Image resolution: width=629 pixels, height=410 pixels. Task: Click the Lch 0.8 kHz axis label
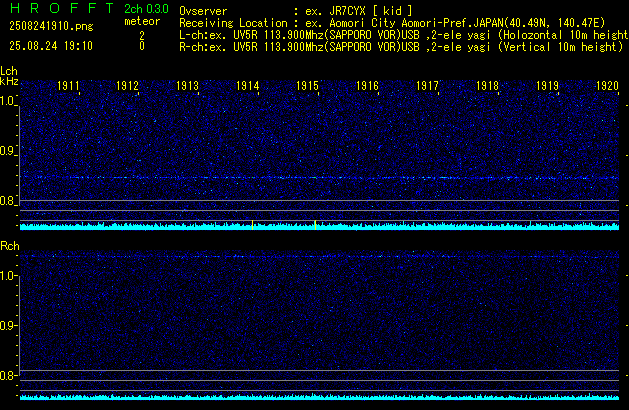[7, 201]
